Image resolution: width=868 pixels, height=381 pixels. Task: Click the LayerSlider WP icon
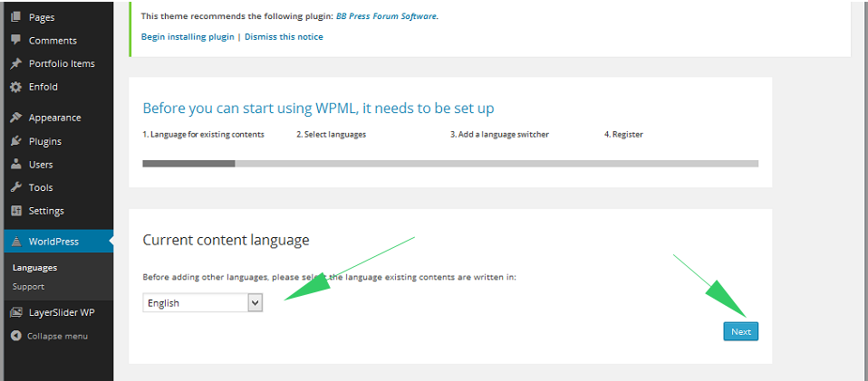click(15, 312)
